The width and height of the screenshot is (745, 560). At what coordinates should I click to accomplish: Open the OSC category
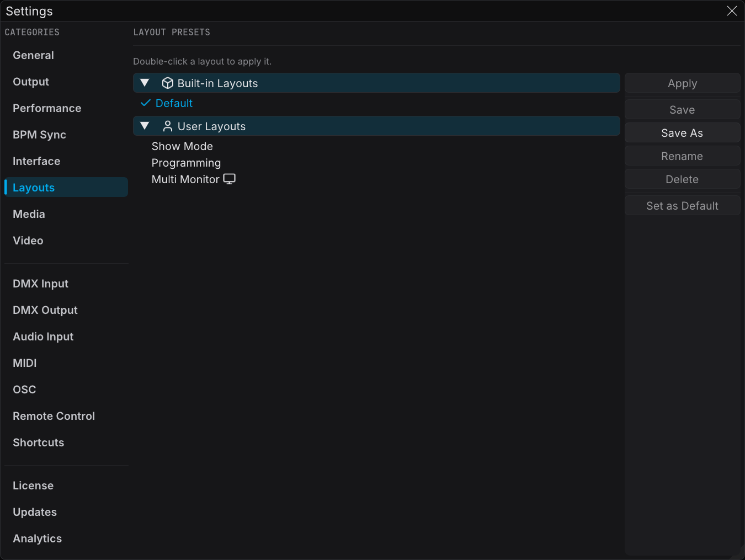pos(66,390)
